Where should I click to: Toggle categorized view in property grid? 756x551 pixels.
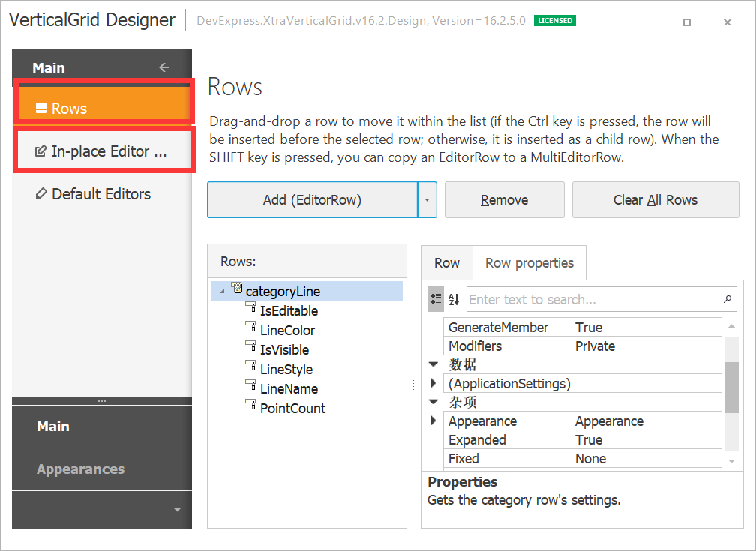pos(436,299)
